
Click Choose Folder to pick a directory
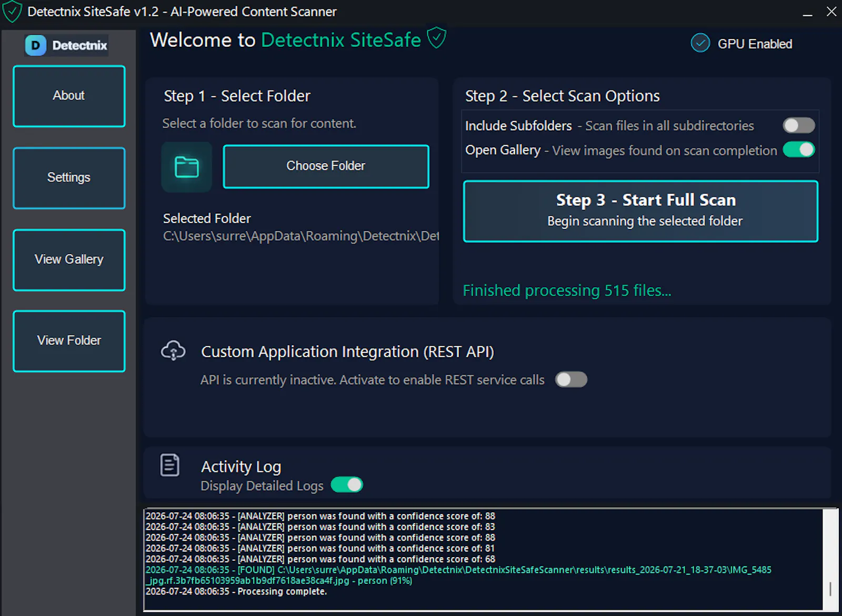coord(326,166)
